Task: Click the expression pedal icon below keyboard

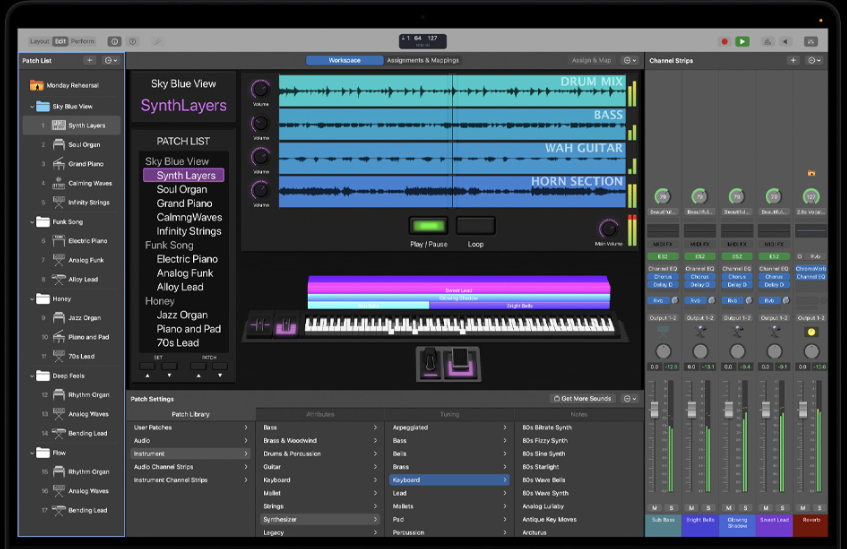Action: (460, 363)
